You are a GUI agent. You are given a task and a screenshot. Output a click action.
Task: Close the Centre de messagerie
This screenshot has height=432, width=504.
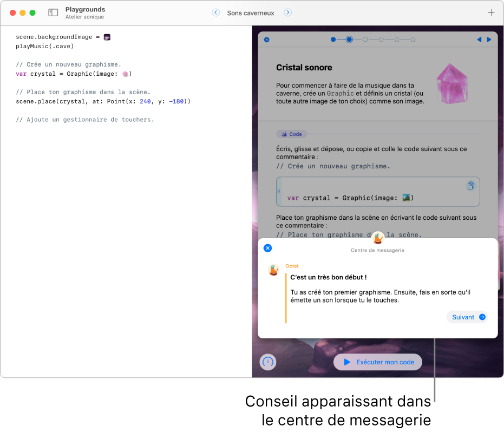click(268, 248)
